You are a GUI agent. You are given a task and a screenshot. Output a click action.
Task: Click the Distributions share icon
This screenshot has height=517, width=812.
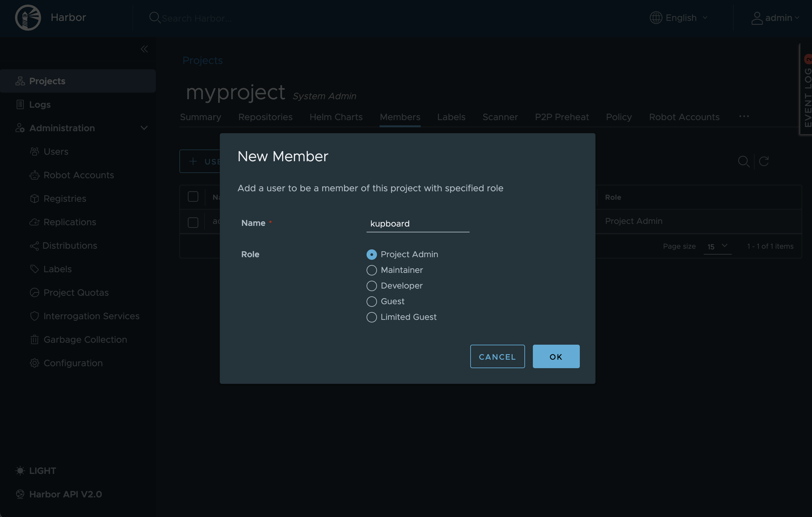(34, 246)
